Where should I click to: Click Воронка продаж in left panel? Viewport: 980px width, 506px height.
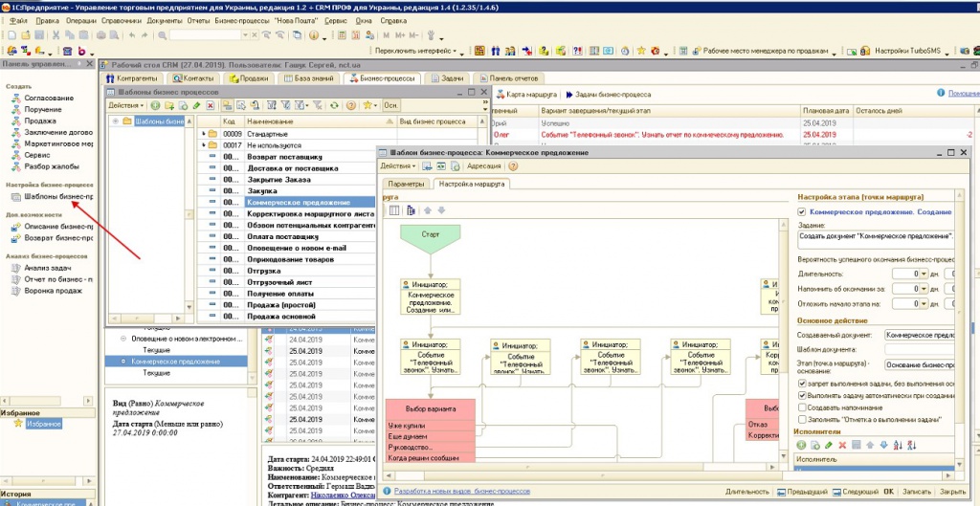pyautogui.click(x=54, y=291)
